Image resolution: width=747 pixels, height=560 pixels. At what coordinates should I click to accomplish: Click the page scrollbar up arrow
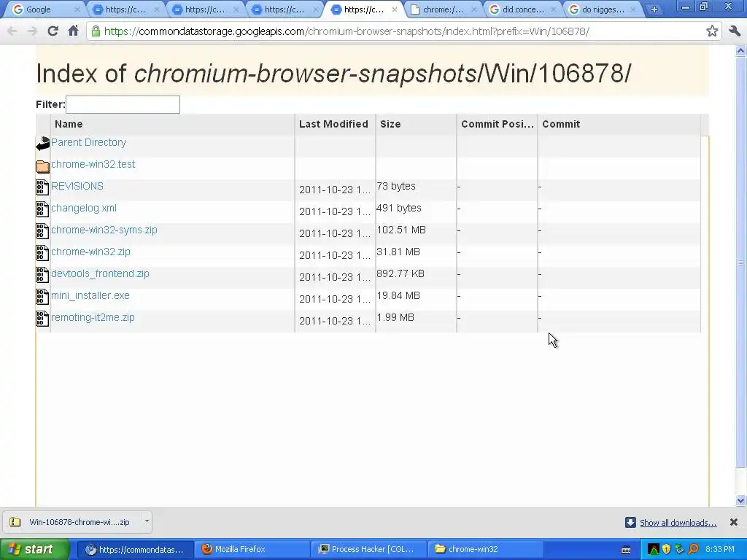click(740, 50)
